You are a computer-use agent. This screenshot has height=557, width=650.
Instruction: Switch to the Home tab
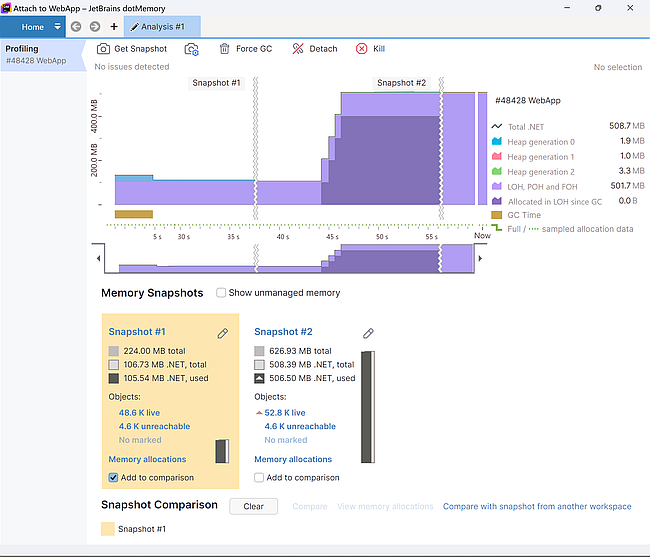tap(33, 27)
